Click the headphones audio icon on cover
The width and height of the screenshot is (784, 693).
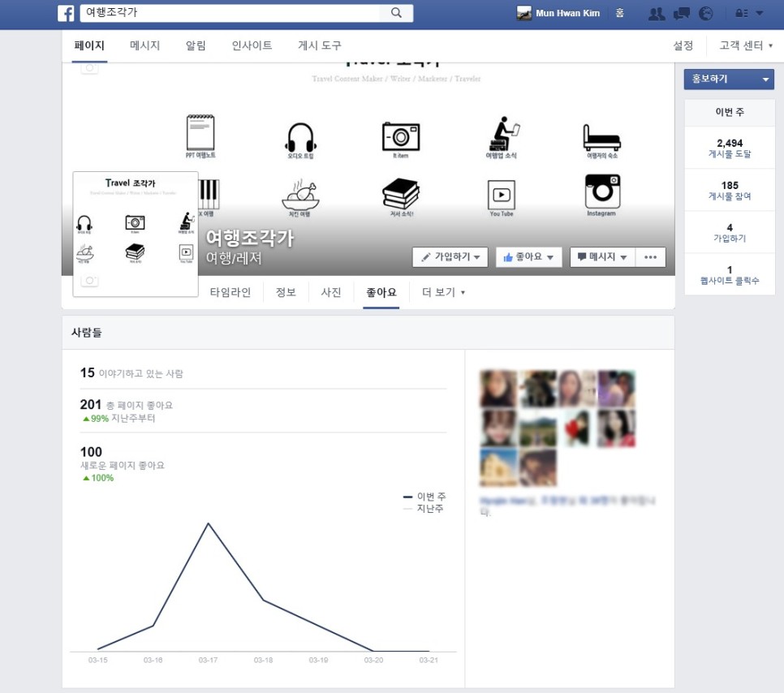[300, 137]
